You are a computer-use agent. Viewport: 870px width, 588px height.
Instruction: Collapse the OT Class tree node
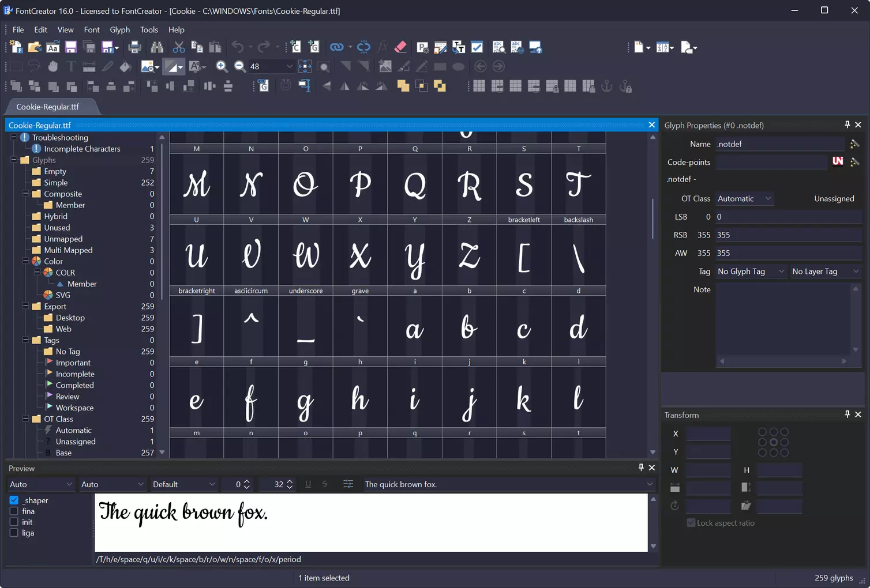25,419
